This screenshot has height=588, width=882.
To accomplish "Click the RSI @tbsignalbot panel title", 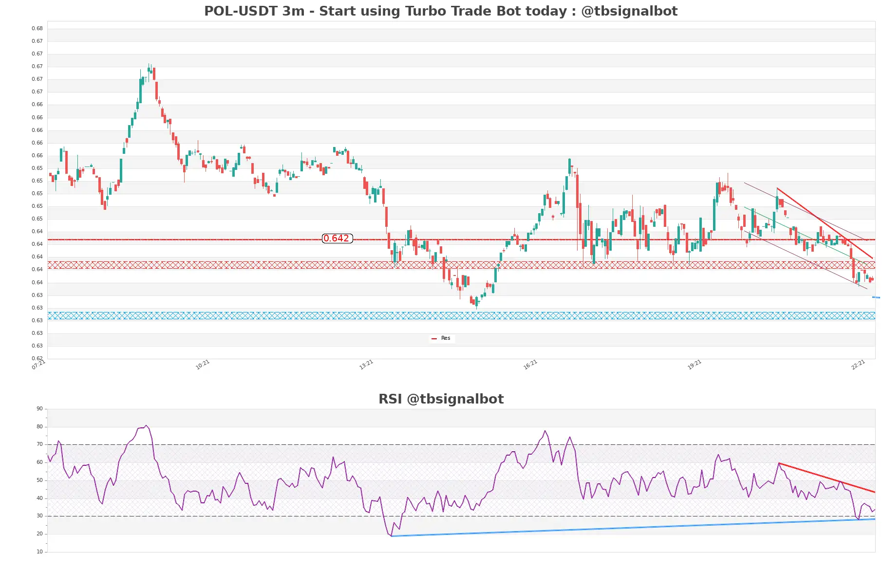I will (441, 399).
